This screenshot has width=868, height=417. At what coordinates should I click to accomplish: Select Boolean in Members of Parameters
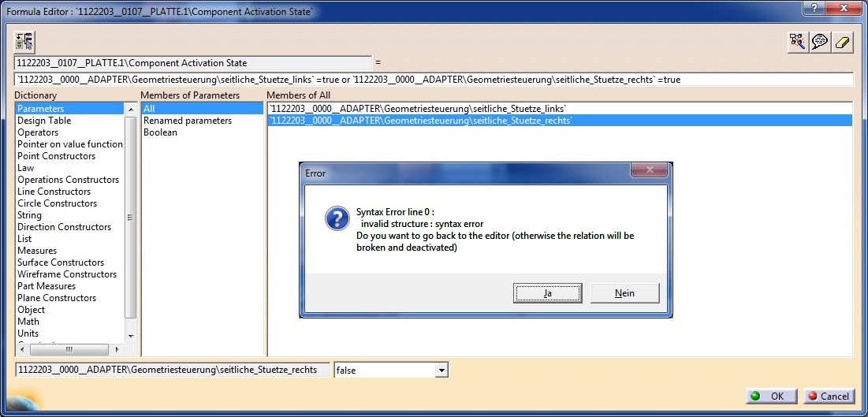pyautogui.click(x=161, y=132)
